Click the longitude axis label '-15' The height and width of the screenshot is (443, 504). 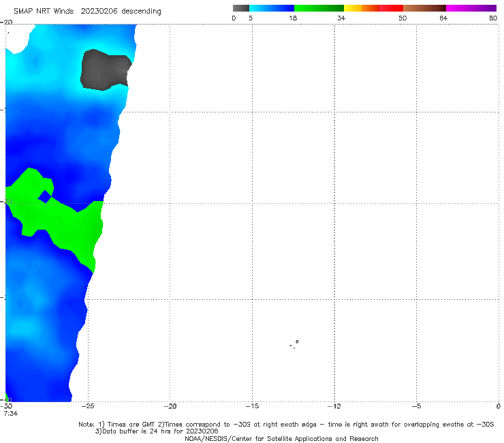pos(252,406)
